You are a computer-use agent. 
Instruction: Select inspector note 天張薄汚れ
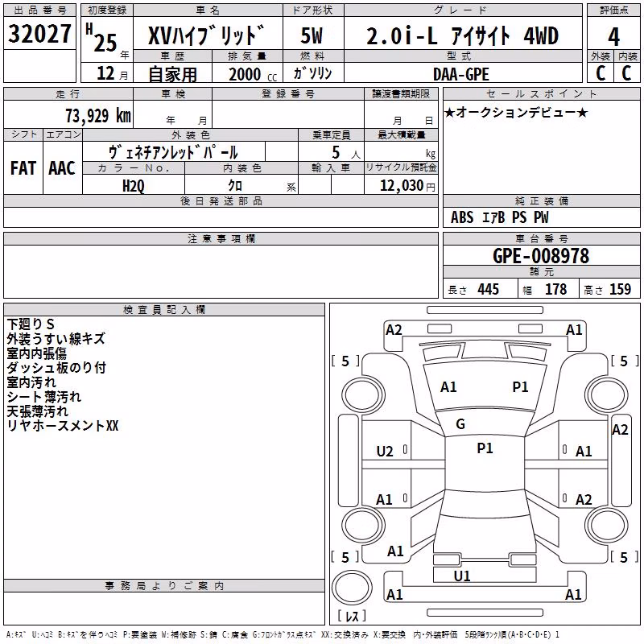coord(37,411)
